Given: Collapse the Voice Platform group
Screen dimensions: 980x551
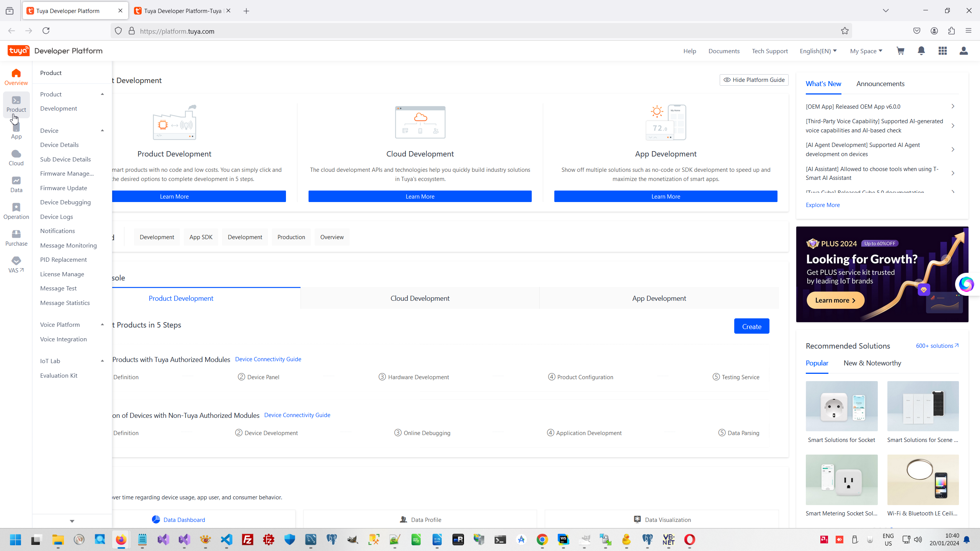Looking at the screenshot, I should (102, 324).
